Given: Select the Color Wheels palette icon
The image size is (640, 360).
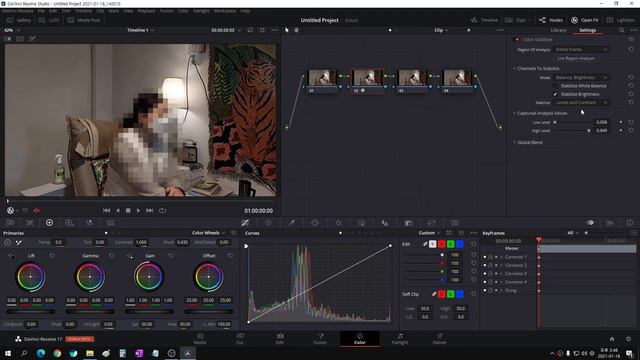Looking at the screenshot, I should 49,222.
